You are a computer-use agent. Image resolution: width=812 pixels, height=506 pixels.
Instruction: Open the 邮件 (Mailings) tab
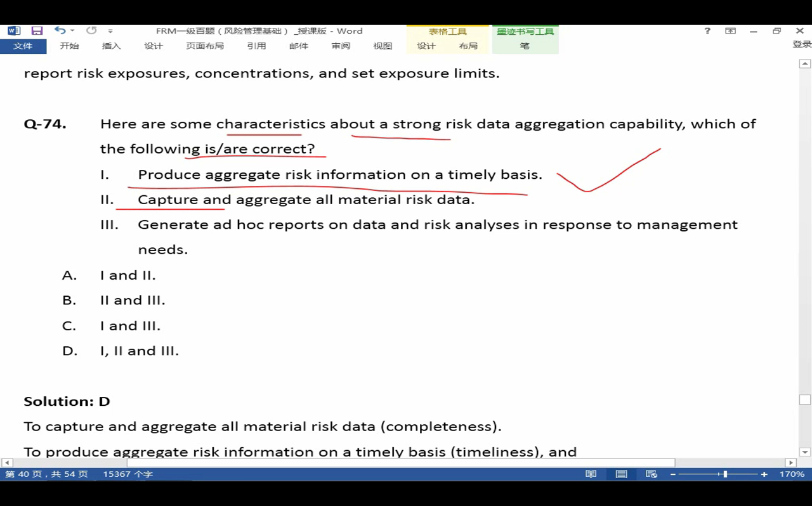(x=298, y=46)
